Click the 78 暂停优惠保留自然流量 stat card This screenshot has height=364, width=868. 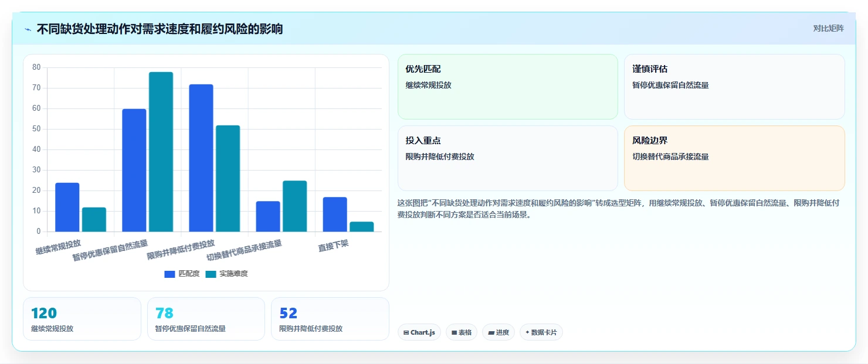tap(206, 319)
